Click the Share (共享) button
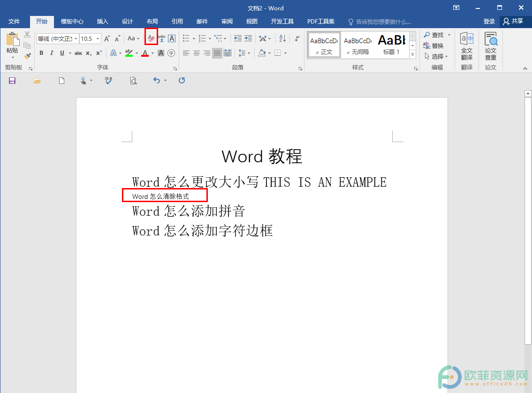The width and height of the screenshot is (532, 393). point(513,22)
